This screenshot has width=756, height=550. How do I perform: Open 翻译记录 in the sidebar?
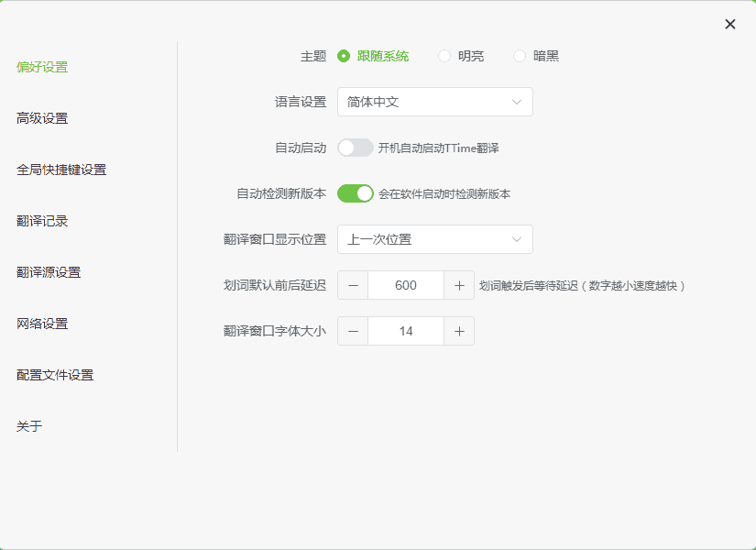point(42,221)
